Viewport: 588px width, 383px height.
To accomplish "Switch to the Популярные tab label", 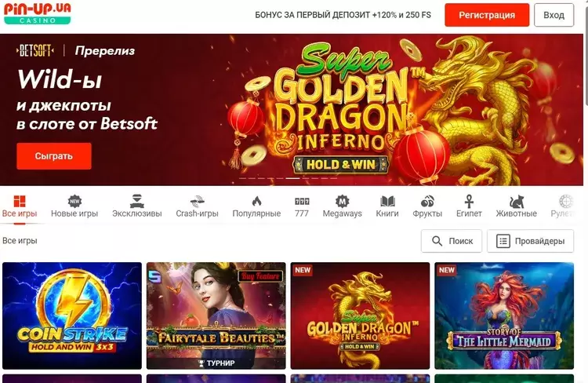I will tap(256, 213).
